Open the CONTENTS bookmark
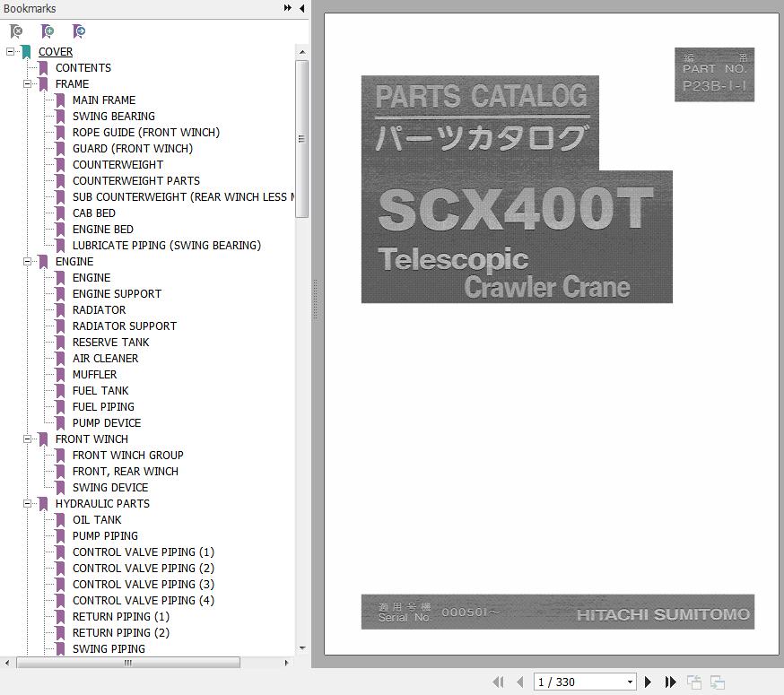 (x=83, y=68)
